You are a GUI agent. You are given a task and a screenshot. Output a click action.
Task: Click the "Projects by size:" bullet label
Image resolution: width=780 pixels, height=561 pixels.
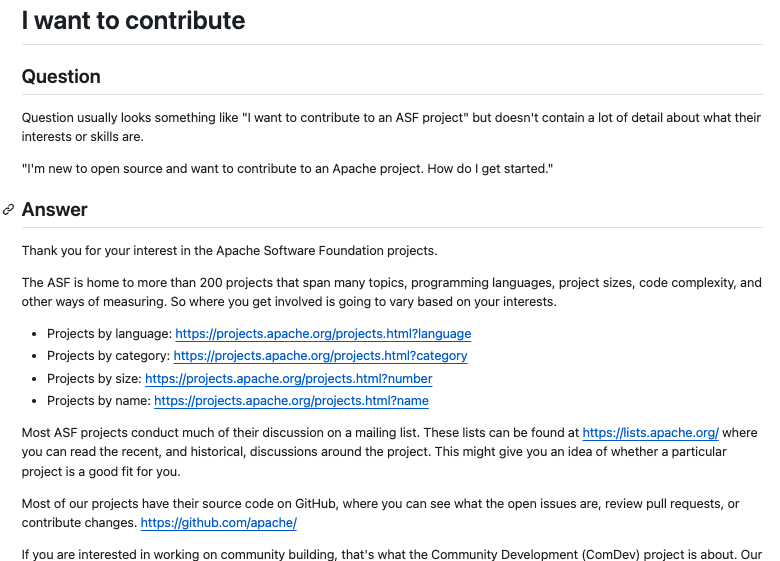tap(94, 379)
